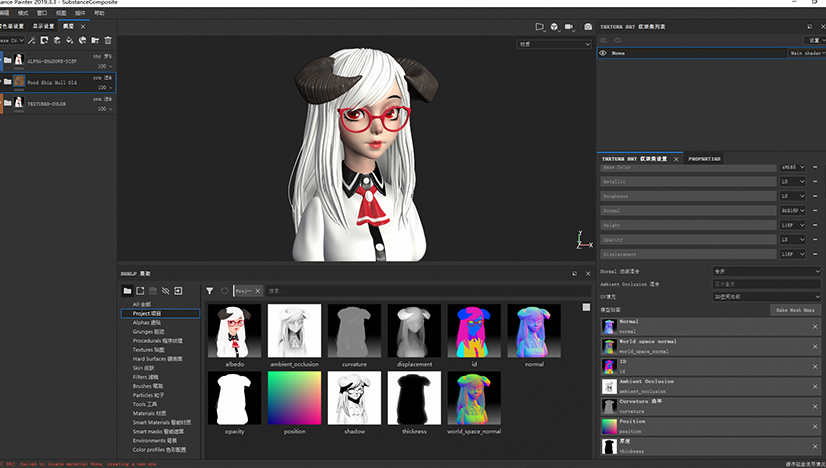
Task: Take a viewport screenshot with the camera icon
Action: [588, 26]
